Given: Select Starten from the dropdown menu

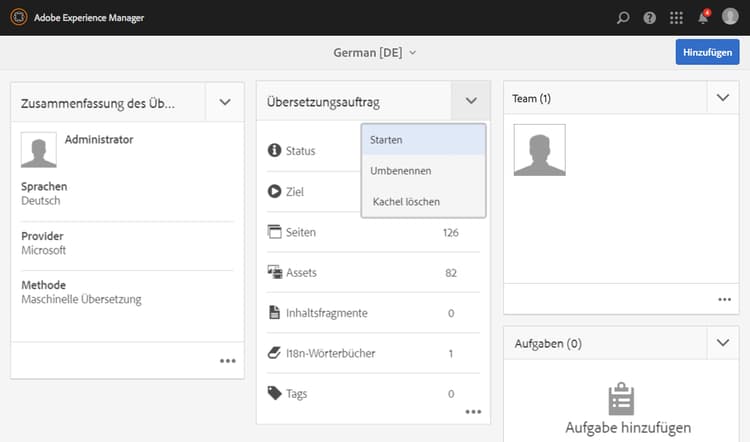Looking at the screenshot, I should 386,140.
